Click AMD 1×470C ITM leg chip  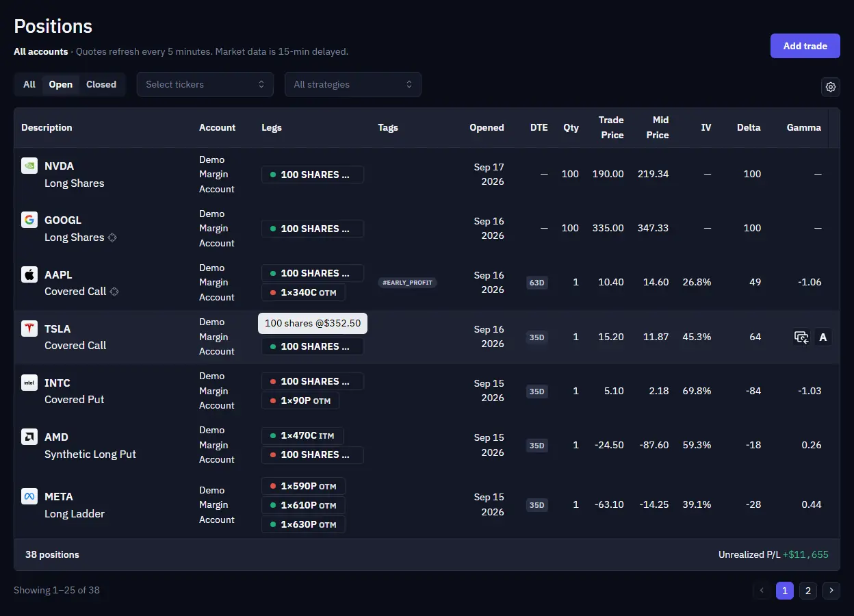302,435
